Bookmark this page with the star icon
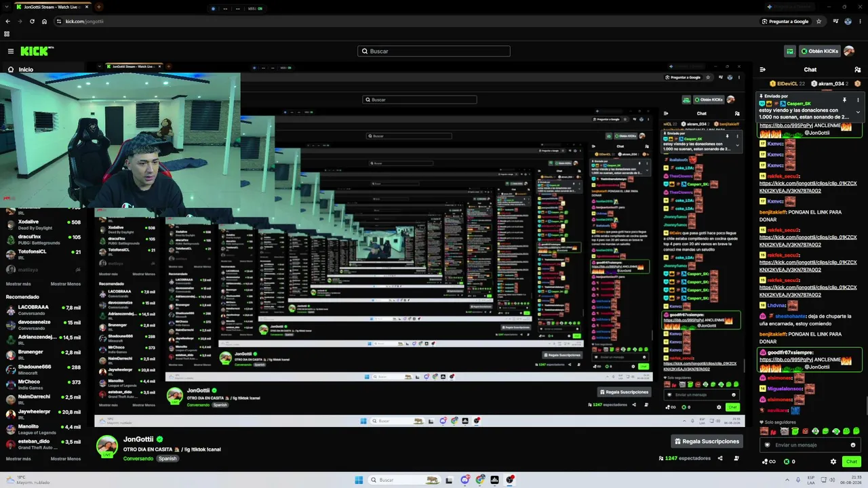 coord(819,21)
